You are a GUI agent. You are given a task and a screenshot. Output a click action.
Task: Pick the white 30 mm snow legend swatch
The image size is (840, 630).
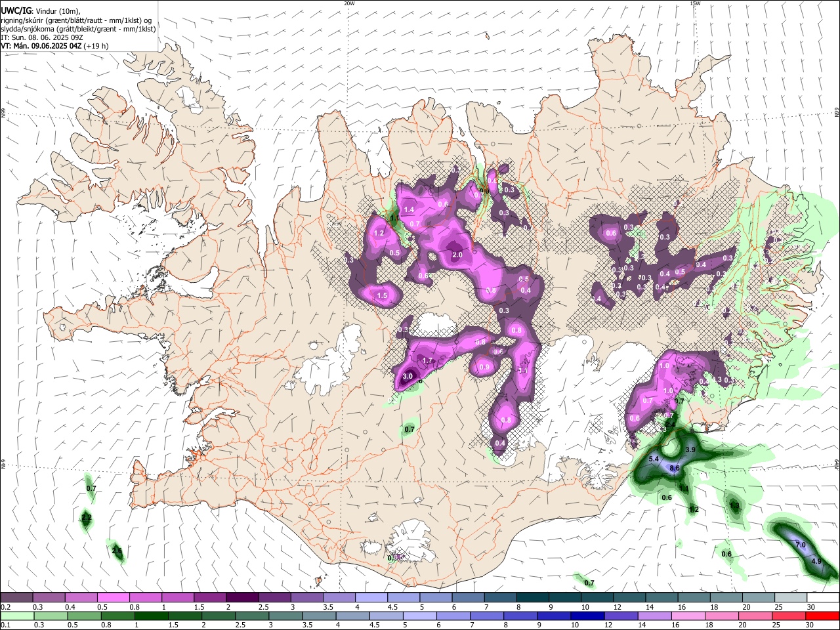point(822,597)
